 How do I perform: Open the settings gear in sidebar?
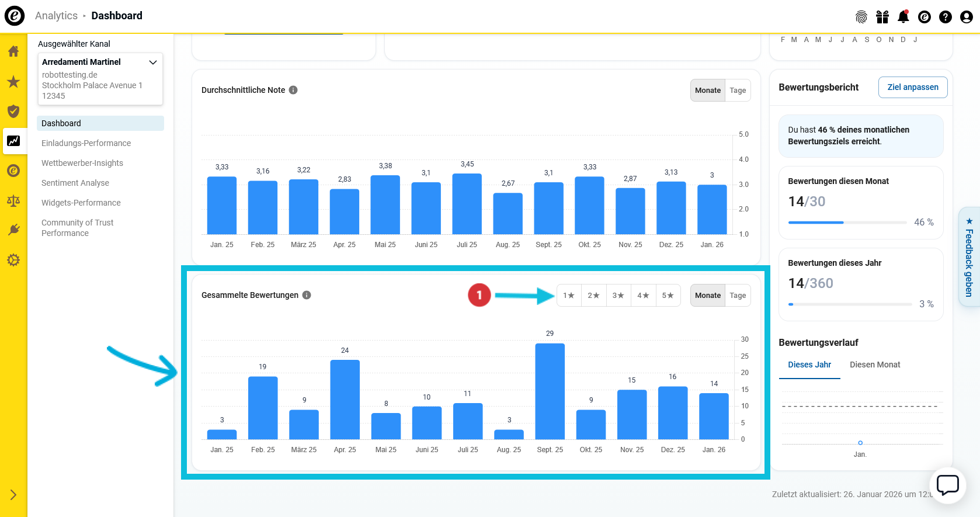[13, 260]
